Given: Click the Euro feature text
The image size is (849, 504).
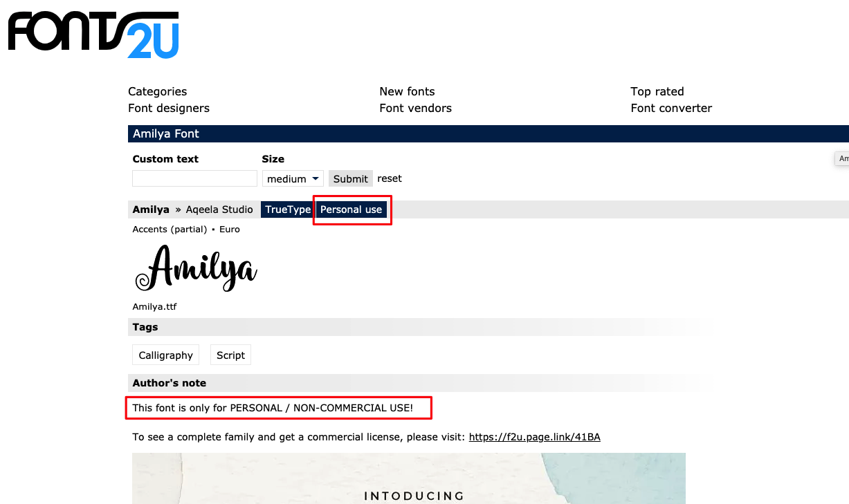Looking at the screenshot, I should point(230,230).
